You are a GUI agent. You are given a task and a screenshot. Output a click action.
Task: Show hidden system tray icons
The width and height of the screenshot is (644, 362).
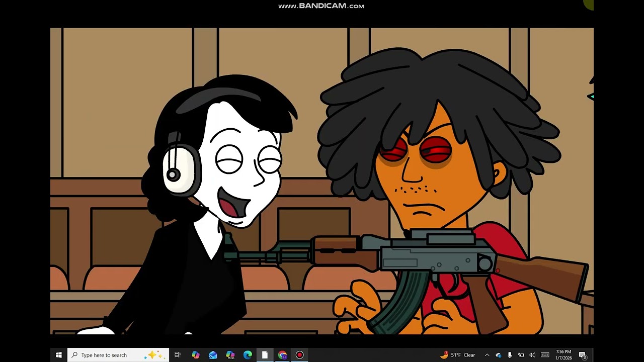click(x=487, y=355)
